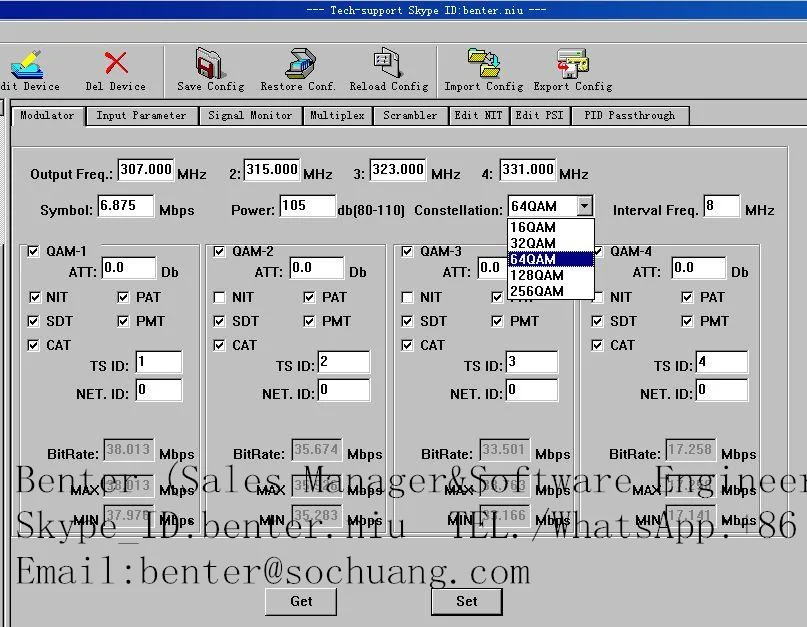The height and width of the screenshot is (627, 807).
Task: Toggle CAT checkbox in QAM-1 group
Action: click(33, 345)
